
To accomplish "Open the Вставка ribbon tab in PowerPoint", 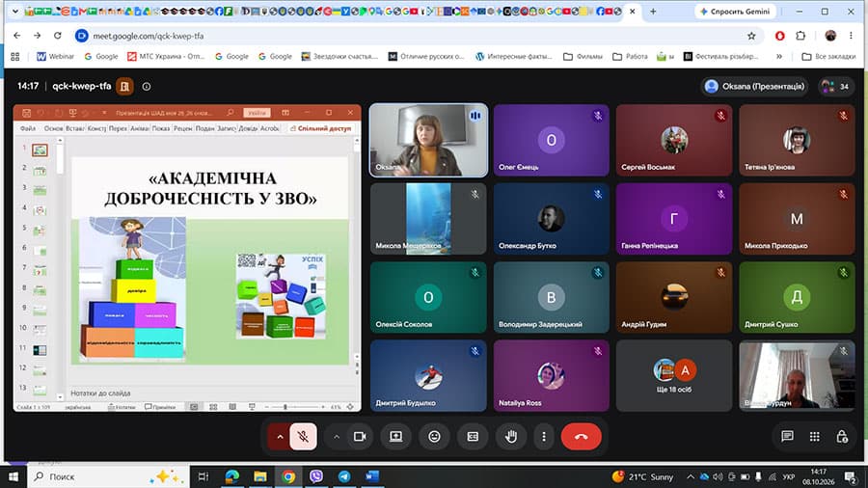I will [x=74, y=128].
